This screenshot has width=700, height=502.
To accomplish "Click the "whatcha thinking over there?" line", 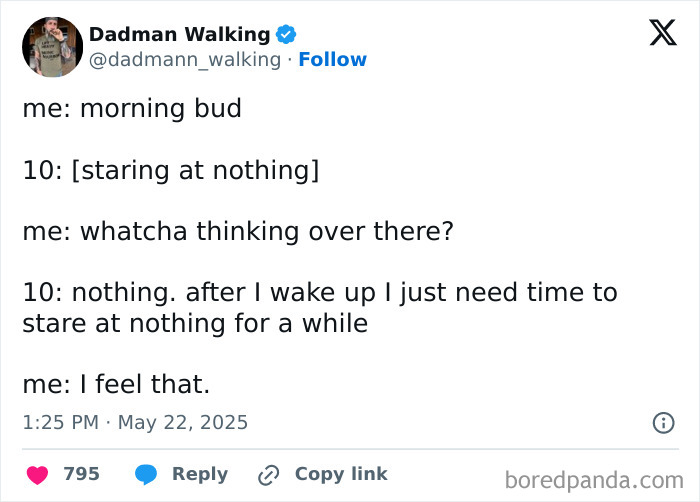I will click(x=238, y=231).
